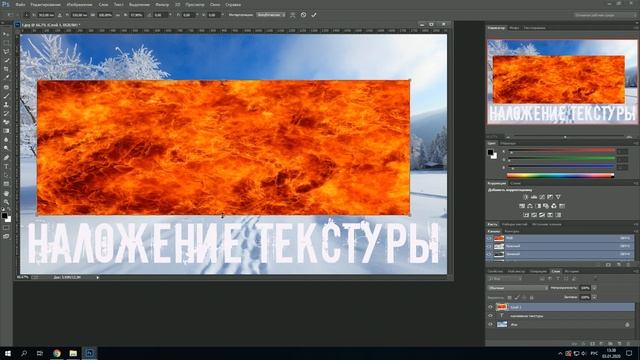Select the Zoom tool in toolbox

click(6, 202)
